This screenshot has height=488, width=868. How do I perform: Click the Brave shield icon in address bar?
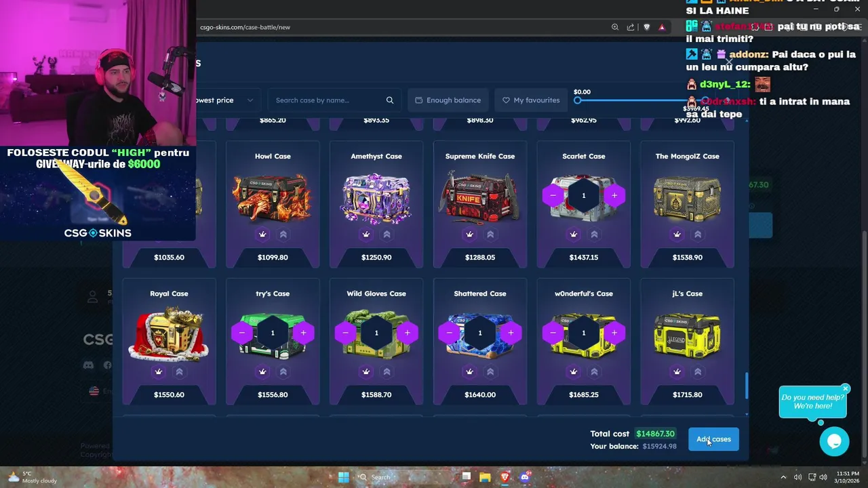pos(646,27)
